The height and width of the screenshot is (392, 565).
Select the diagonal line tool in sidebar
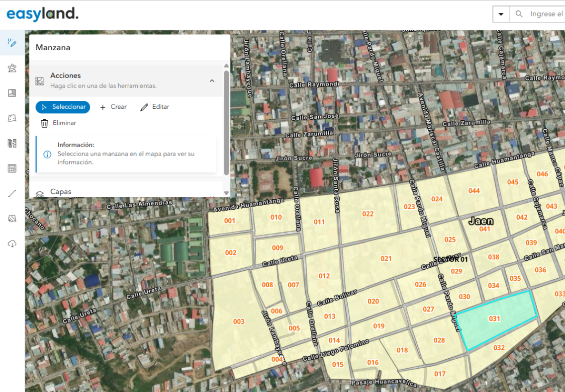click(x=12, y=194)
